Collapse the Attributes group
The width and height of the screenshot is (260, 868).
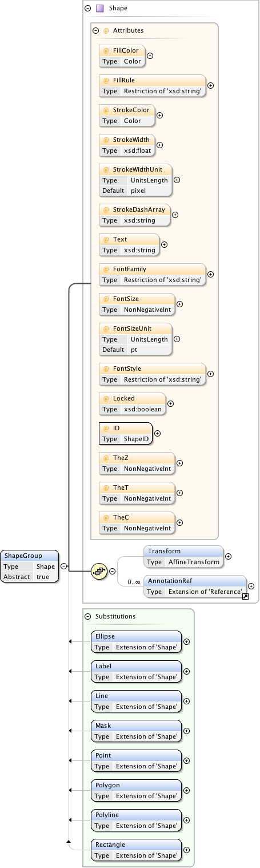pyautogui.click(x=95, y=30)
